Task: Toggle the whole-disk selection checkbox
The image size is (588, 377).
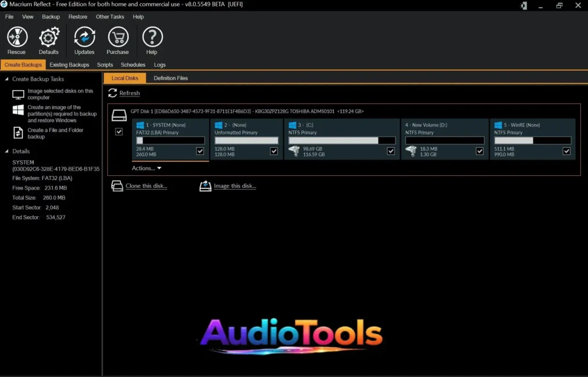Action: [x=119, y=132]
